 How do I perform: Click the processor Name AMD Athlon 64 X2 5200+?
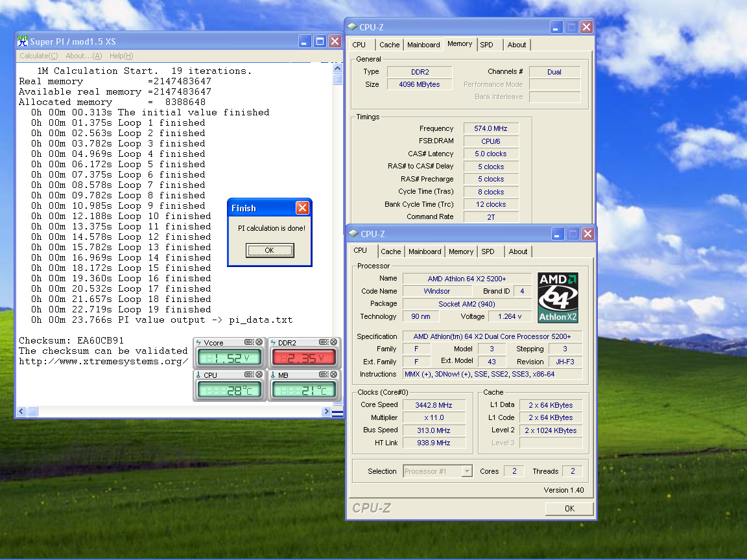tap(467, 279)
